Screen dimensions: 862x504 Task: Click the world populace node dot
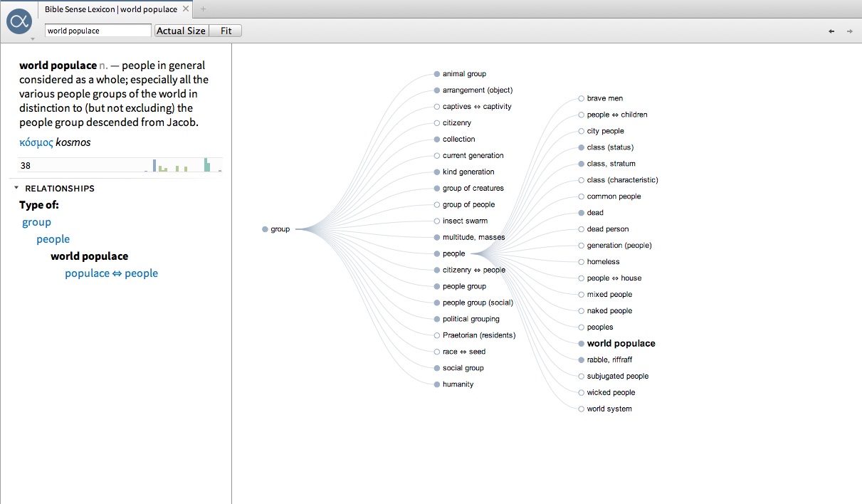click(x=582, y=344)
